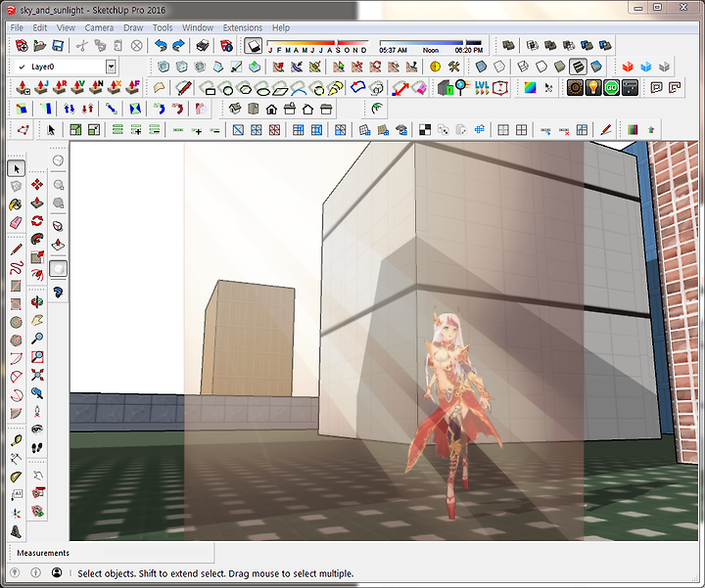Select the Zoom magnifier tool

click(37, 338)
